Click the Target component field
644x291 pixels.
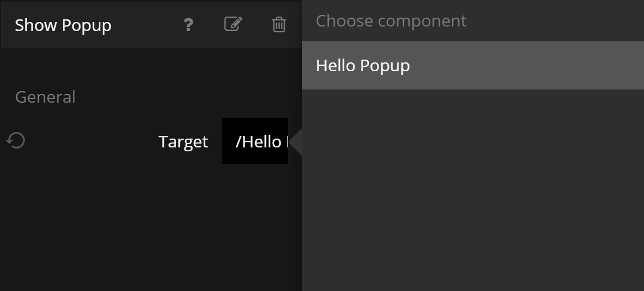(255, 141)
